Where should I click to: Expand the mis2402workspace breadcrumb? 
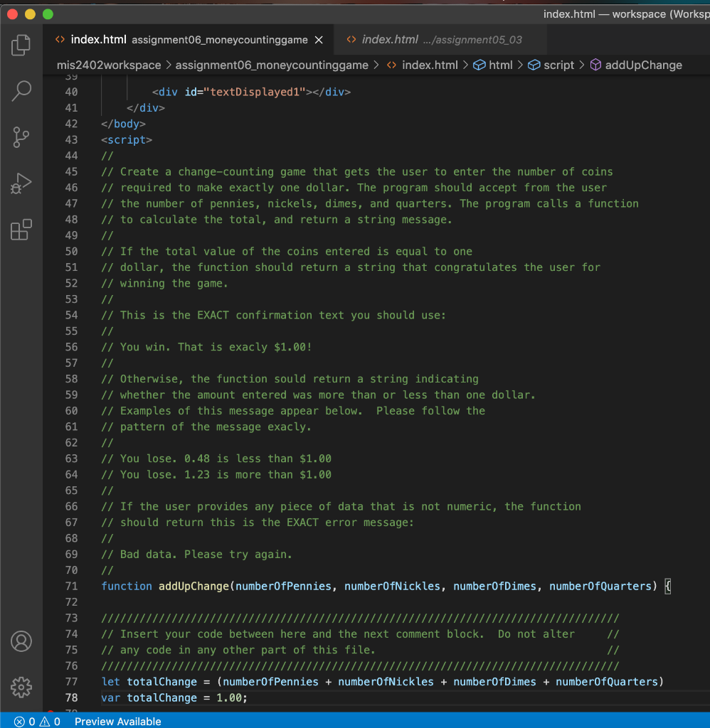109,65
